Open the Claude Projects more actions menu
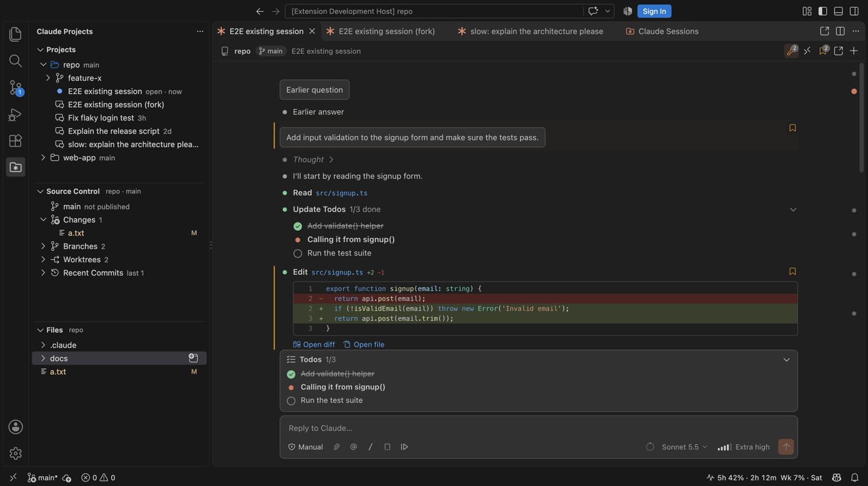Viewport: 868px width, 486px height. click(x=200, y=31)
